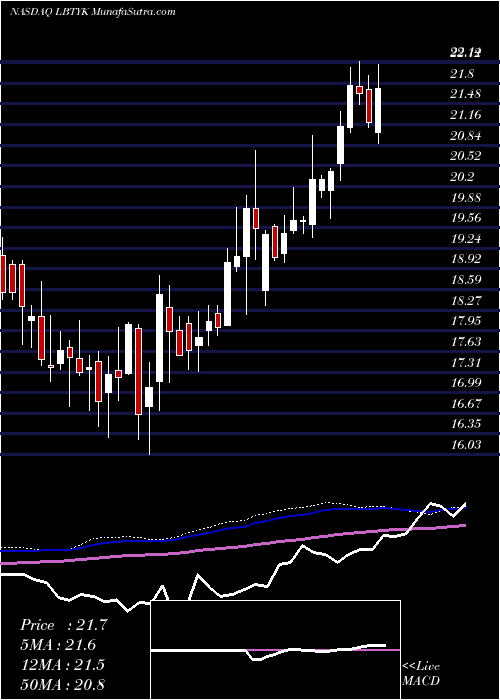Click the 21.16 price axis label

point(466,115)
